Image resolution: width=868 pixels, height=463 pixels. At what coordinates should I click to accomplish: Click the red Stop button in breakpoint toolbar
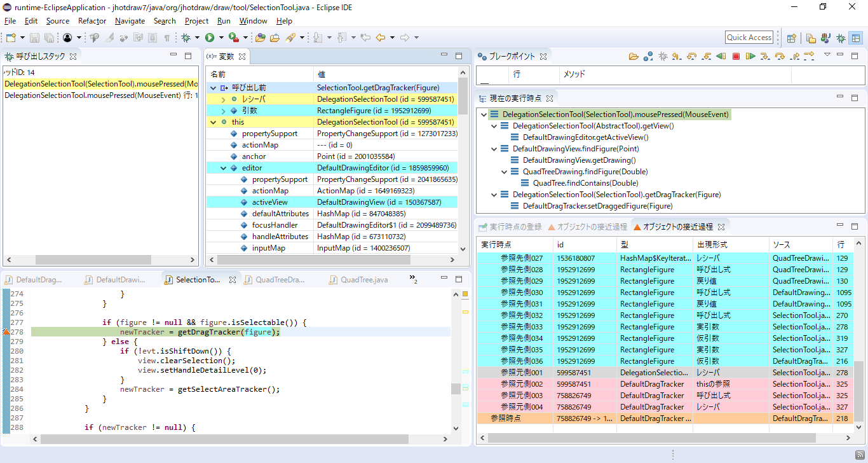click(x=736, y=56)
